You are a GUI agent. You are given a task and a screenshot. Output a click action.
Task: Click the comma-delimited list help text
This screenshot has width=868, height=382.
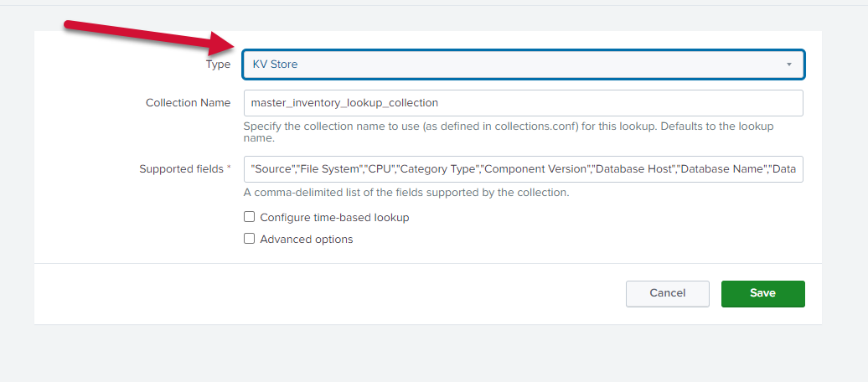tap(406, 192)
